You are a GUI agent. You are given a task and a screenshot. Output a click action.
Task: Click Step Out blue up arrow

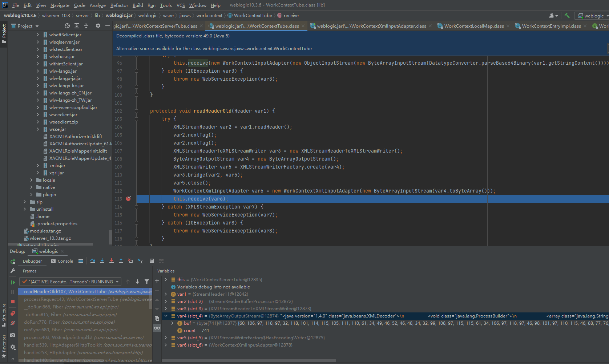(121, 261)
